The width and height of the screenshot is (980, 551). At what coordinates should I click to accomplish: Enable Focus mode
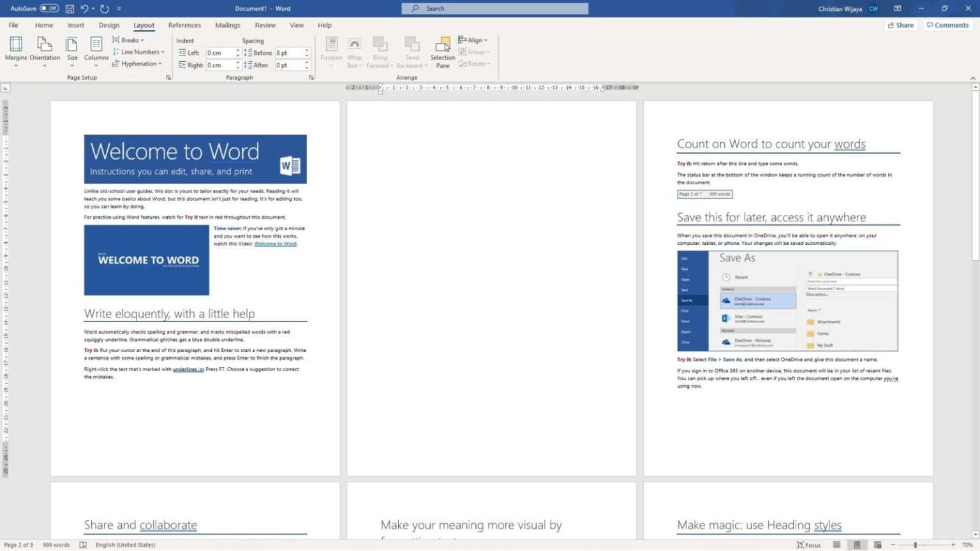808,545
